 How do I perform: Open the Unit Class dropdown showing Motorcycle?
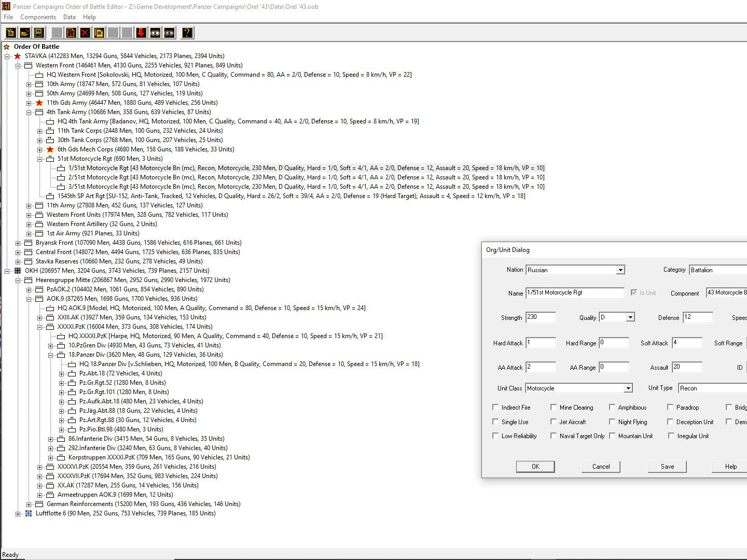pos(628,388)
